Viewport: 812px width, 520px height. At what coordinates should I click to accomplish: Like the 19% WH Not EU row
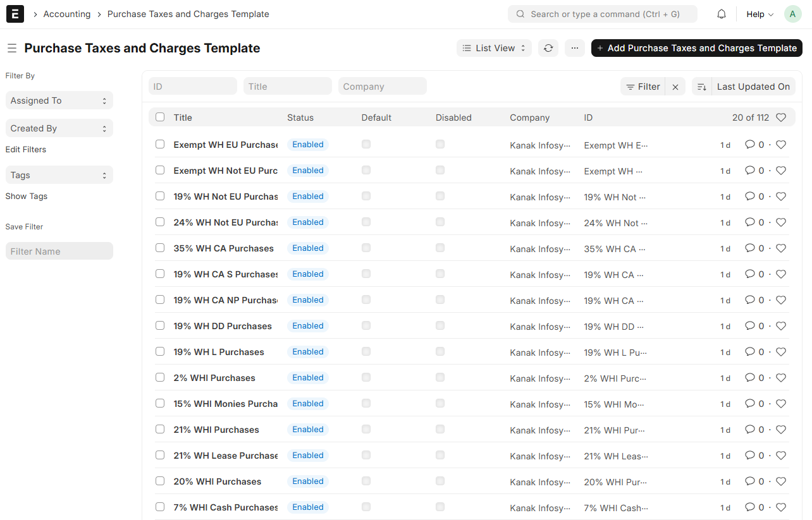pyautogui.click(x=781, y=197)
